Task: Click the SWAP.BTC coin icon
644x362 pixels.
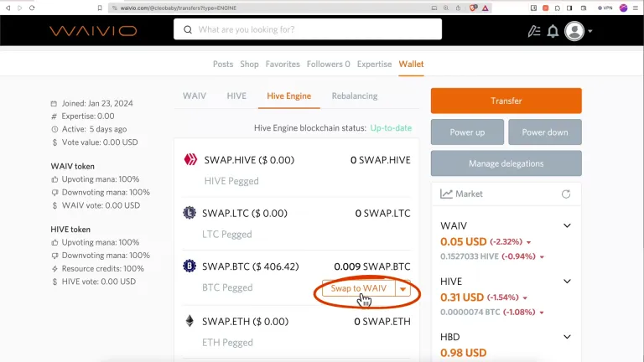Action: (190, 266)
